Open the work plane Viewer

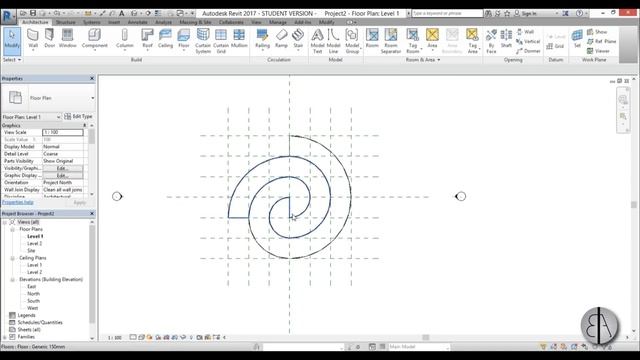598,51
